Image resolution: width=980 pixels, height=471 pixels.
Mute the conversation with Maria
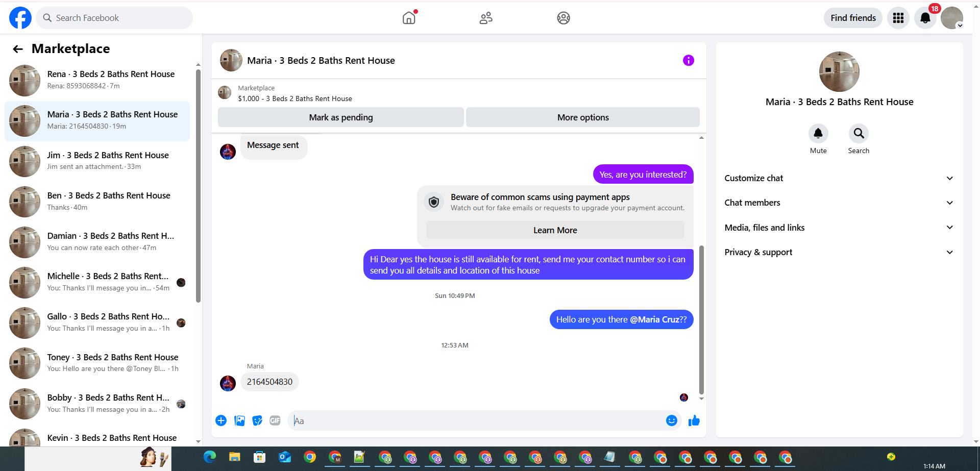(818, 139)
